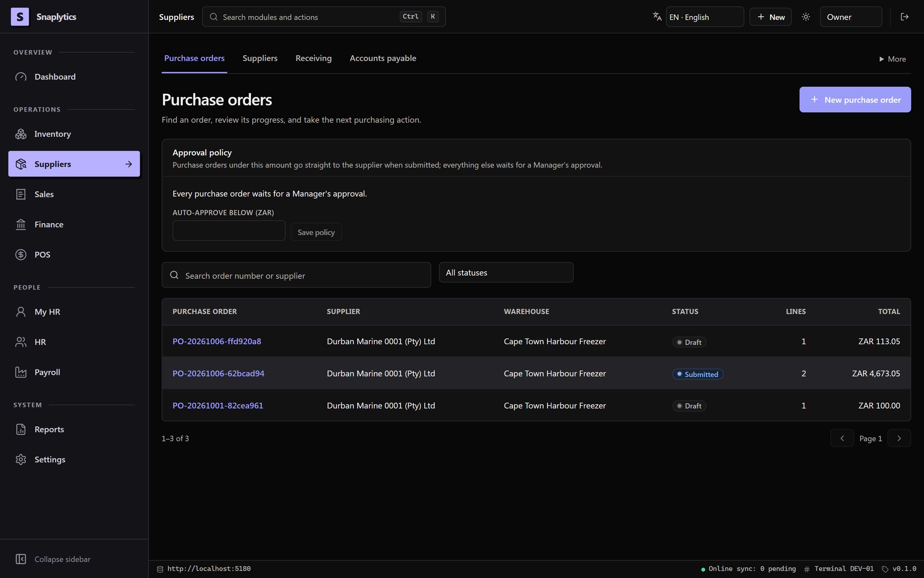Focus the Search modules and actions box
This screenshot has height=578, width=924.
coord(324,17)
